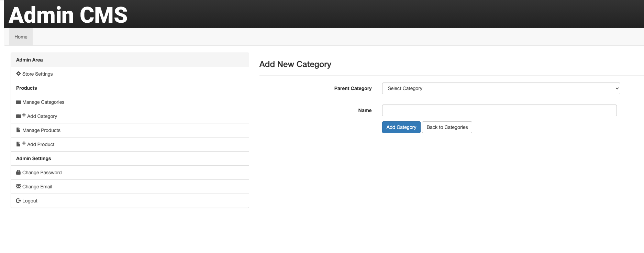Click the gear icon beside Store Settings

point(19,74)
